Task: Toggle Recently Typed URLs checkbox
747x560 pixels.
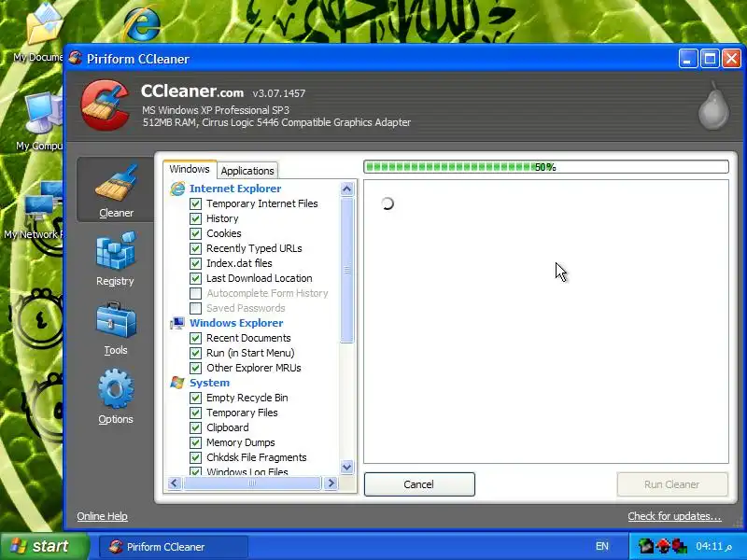Action: 195,248
